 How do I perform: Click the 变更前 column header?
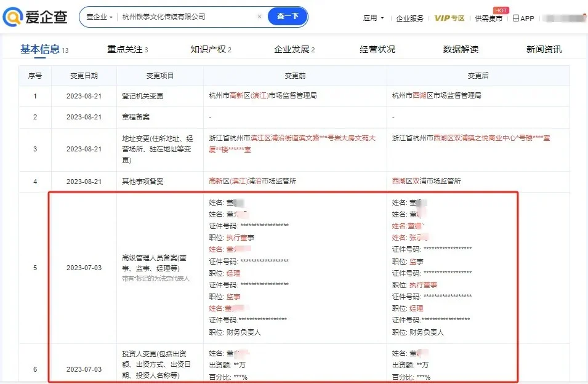tap(295, 76)
